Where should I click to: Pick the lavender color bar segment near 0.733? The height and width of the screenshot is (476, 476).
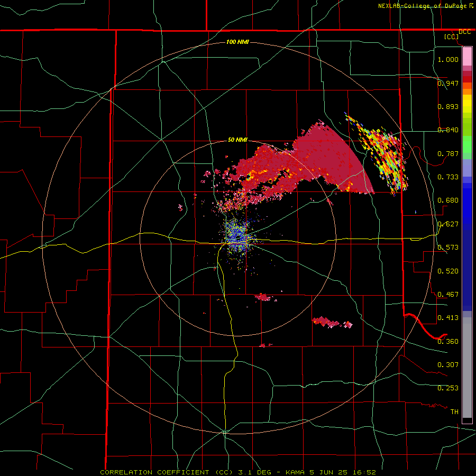(467, 169)
